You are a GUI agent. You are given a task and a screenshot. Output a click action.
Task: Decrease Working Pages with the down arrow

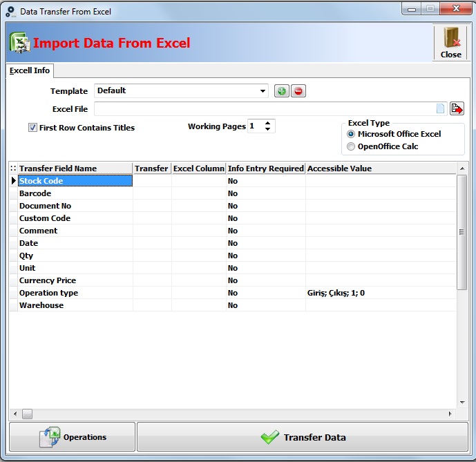tap(267, 129)
